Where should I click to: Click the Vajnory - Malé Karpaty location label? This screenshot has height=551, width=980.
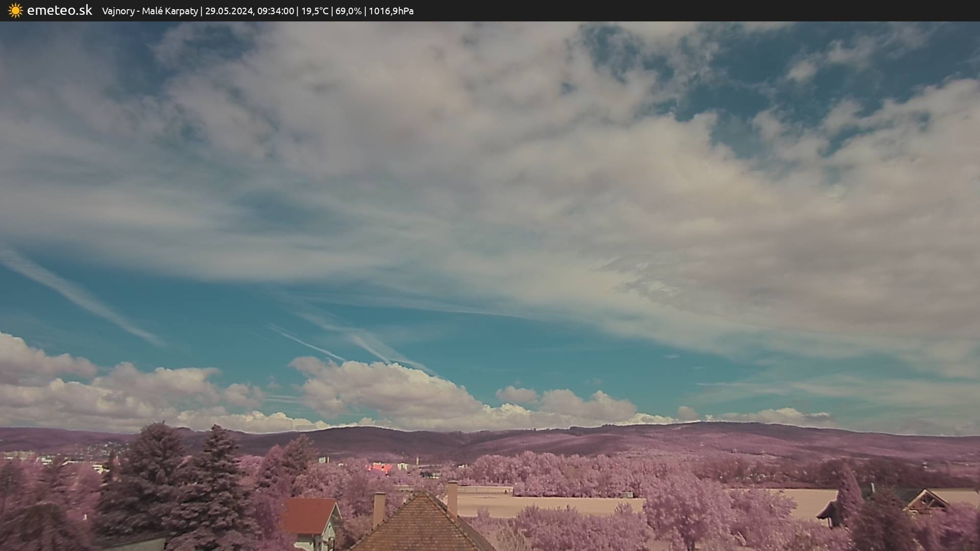pos(150,11)
